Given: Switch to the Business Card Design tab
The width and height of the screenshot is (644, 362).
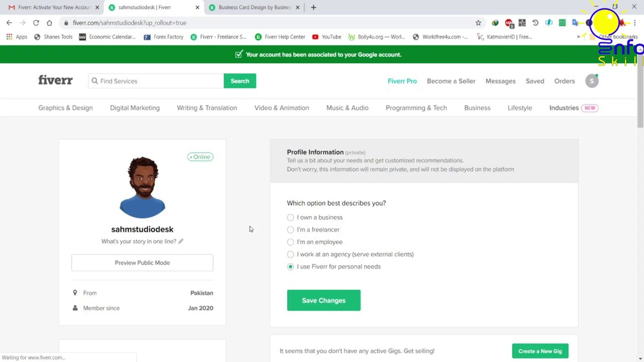Looking at the screenshot, I should (255, 8).
